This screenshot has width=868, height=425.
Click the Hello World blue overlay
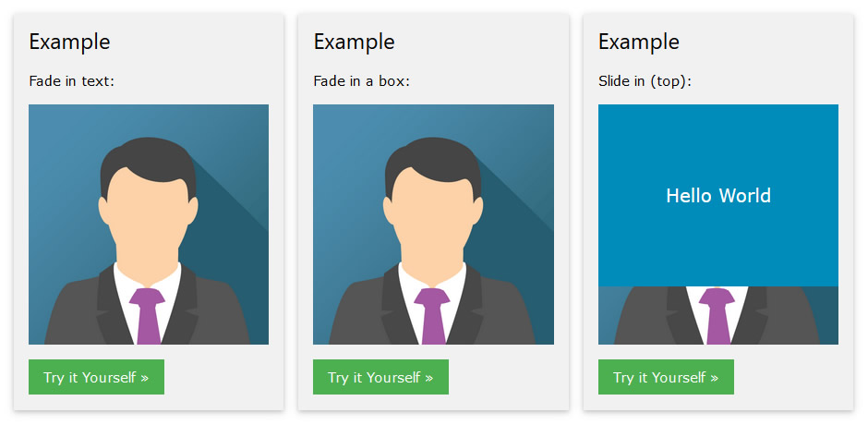pyautogui.click(x=718, y=196)
